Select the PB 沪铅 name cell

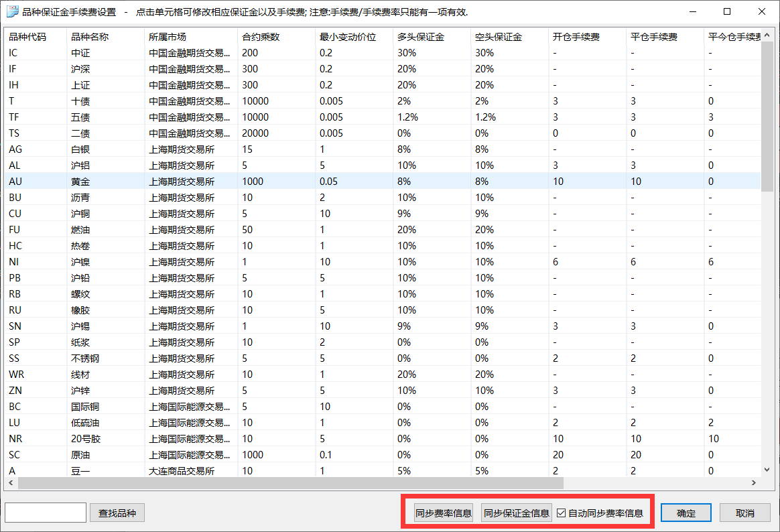105,278
